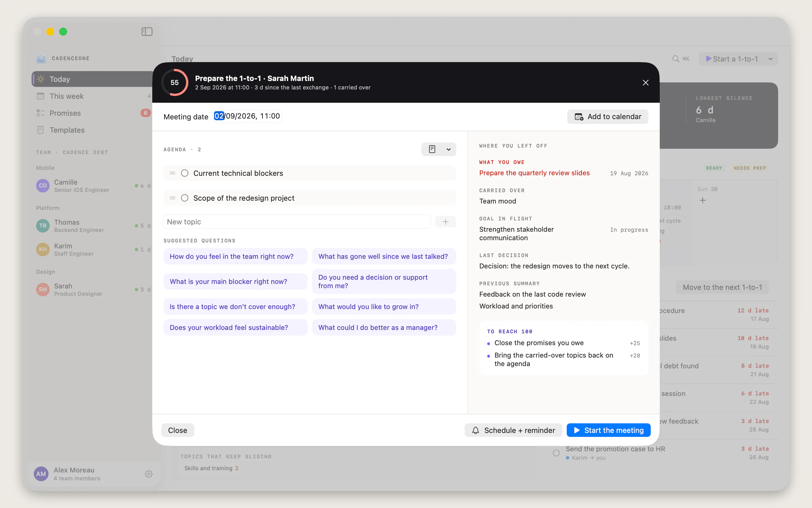
Task: Click 'Prepare the quarterly review slides' promise
Action: click(x=534, y=173)
